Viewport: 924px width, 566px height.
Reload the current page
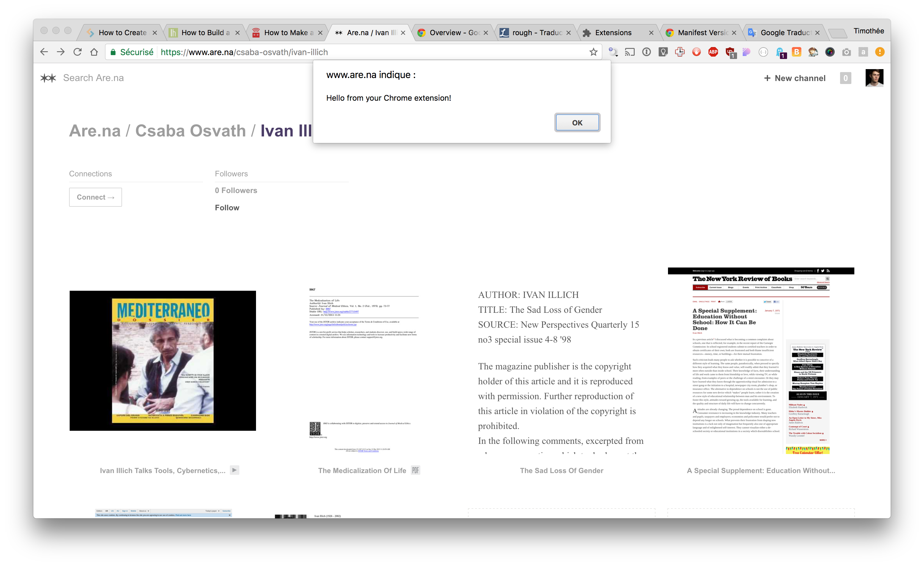click(x=78, y=52)
